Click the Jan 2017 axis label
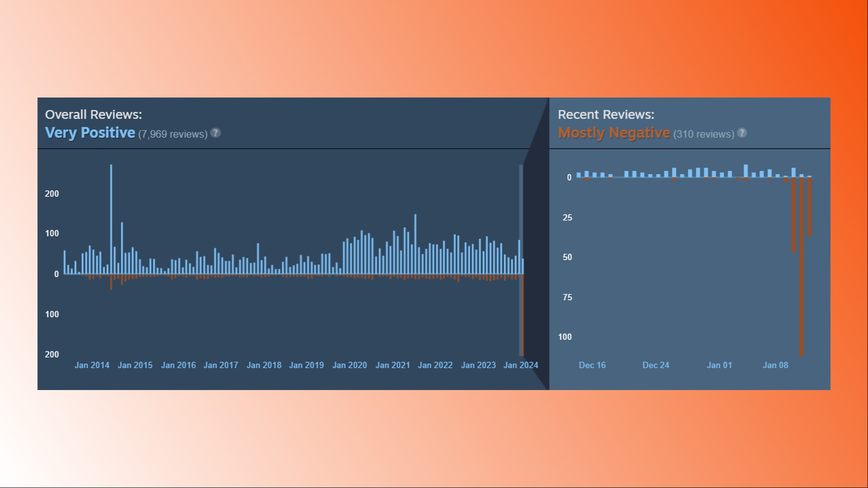Screen dimensions: 868x488 coord(221,365)
